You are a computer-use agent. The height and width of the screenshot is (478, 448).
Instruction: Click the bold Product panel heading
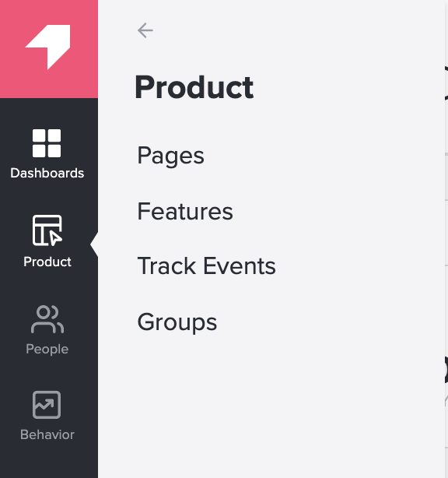click(x=194, y=87)
